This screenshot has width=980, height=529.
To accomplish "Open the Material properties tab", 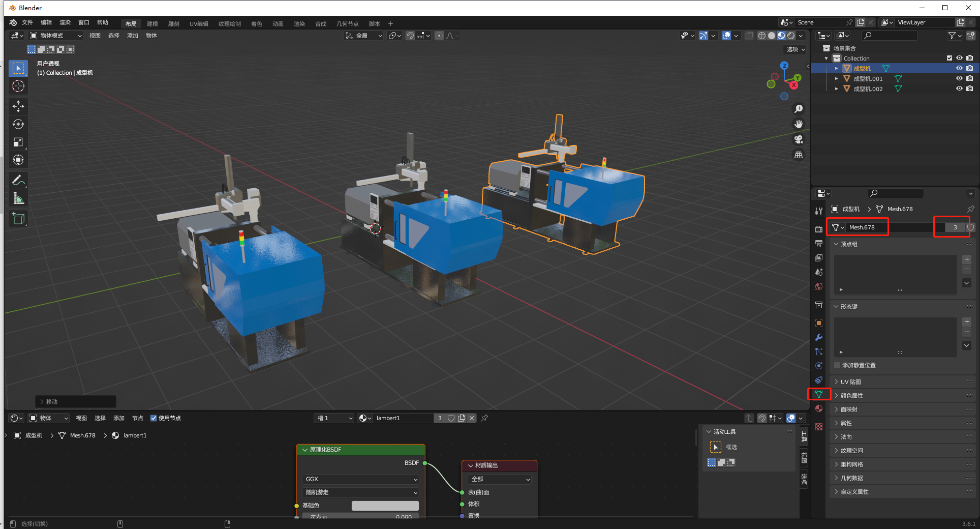I will 819,408.
